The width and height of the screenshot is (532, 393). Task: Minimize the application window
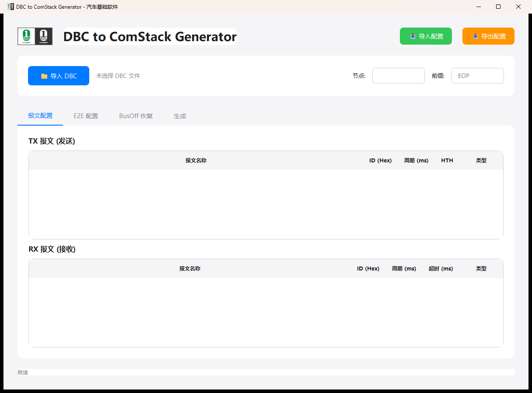tap(478, 7)
